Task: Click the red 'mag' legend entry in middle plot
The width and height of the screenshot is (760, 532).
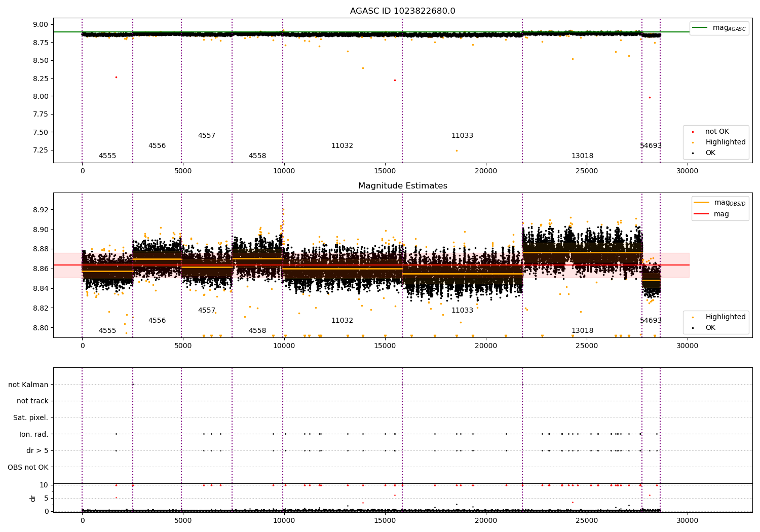Action: [x=712, y=214]
